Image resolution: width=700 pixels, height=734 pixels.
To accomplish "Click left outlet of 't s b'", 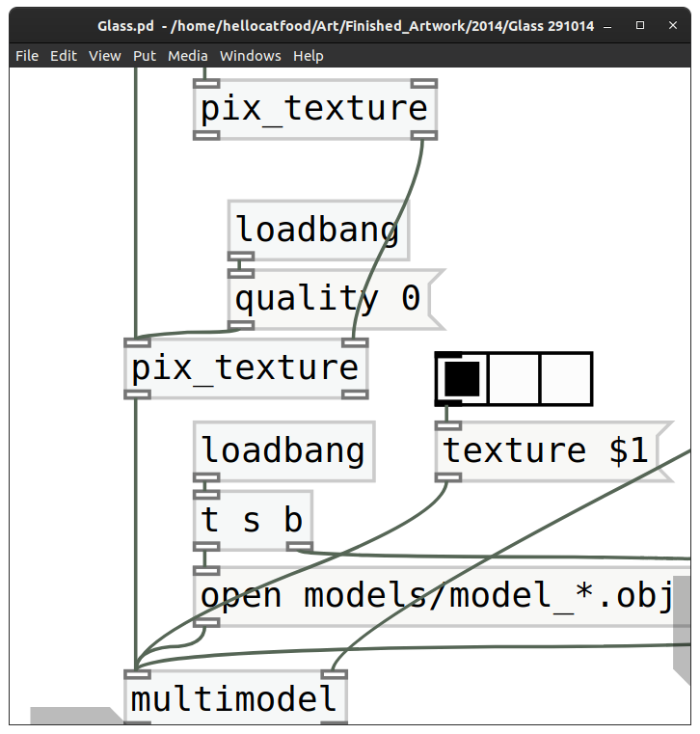I will click(x=206, y=547).
